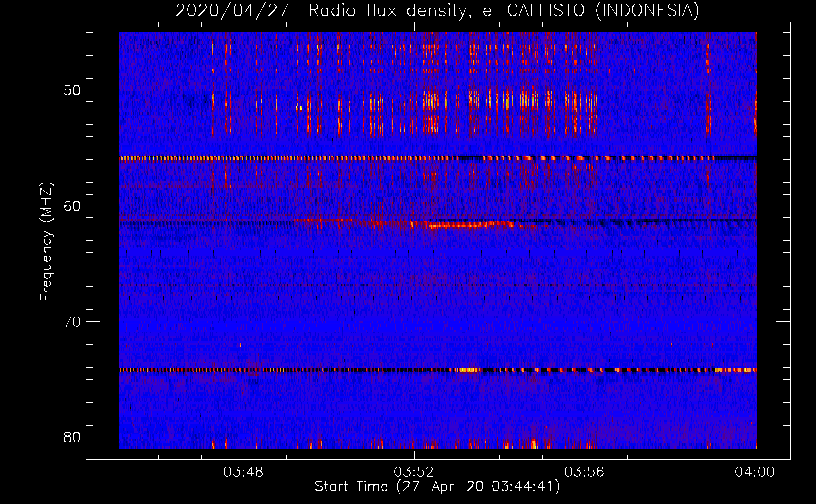Click the 03:48 time tick label
The height and width of the screenshot is (504, 816).
(x=244, y=472)
